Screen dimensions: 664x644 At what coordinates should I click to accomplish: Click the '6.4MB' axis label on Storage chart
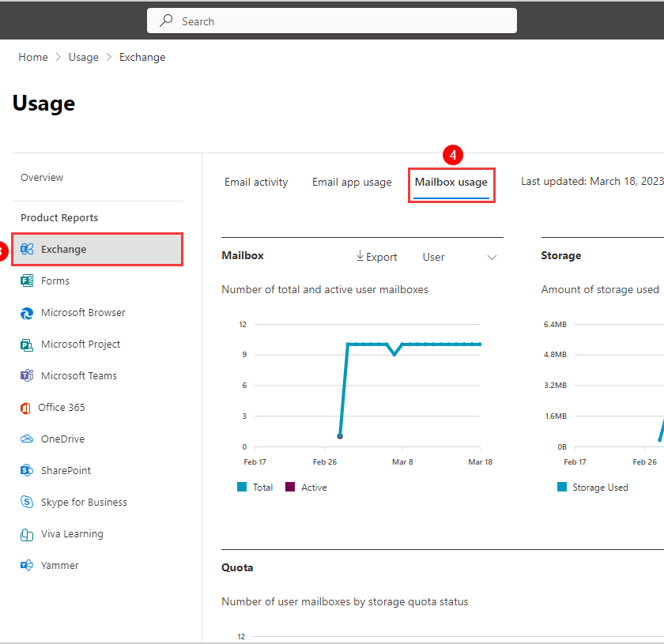[x=555, y=324]
